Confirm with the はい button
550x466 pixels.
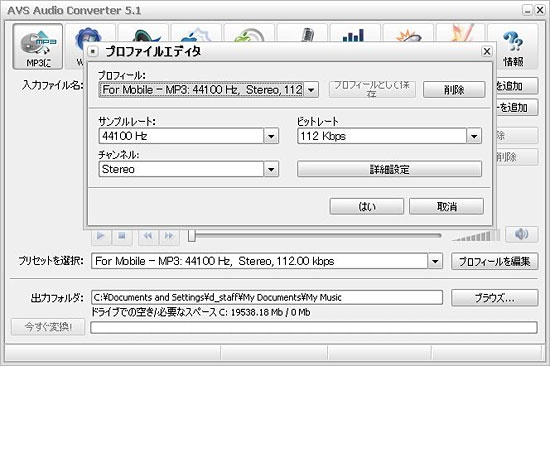pos(367,207)
